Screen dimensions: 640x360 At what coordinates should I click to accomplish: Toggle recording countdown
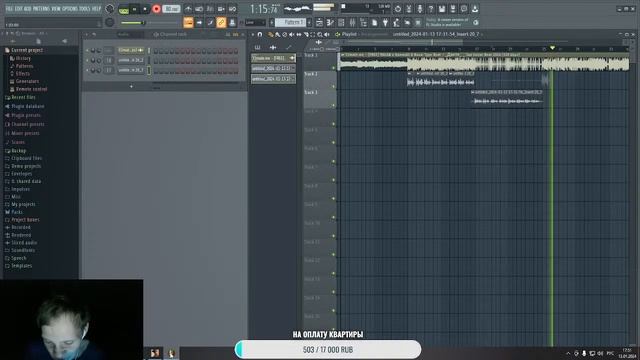click(210, 9)
